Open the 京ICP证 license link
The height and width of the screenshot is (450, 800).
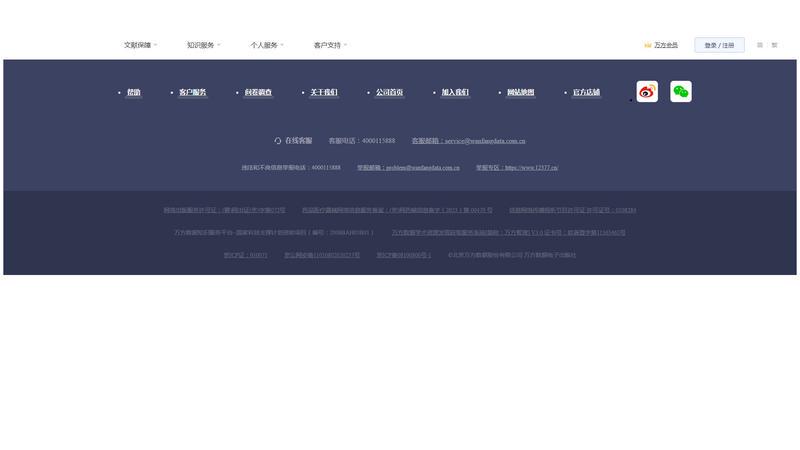[245, 255]
